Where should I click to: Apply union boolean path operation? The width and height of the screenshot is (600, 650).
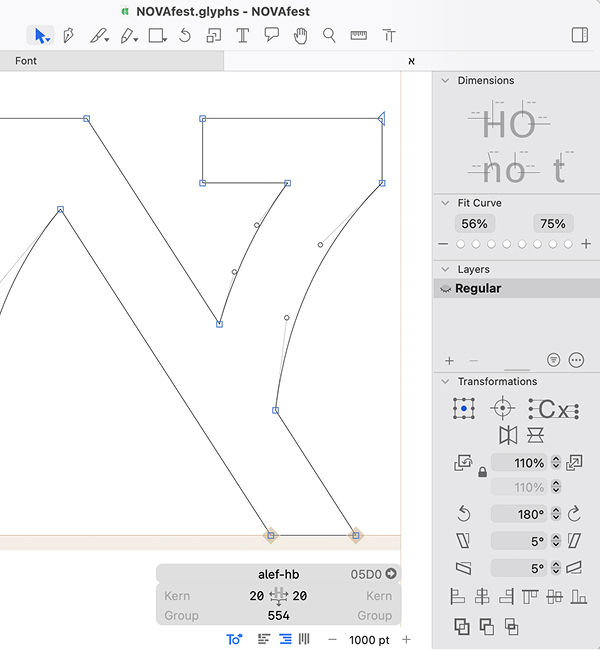(x=462, y=626)
